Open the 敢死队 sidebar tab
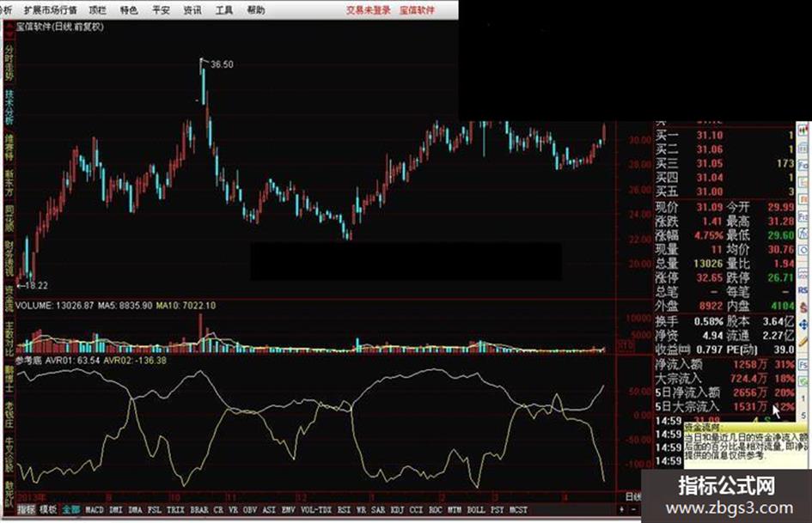Viewport: 812px width, 523px height. [9, 493]
